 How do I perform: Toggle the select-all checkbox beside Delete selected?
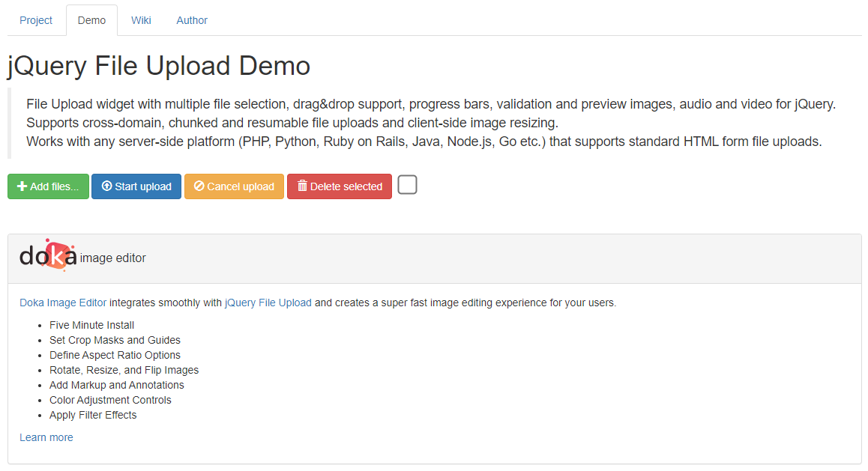pyautogui.click(x=407, y=184)
